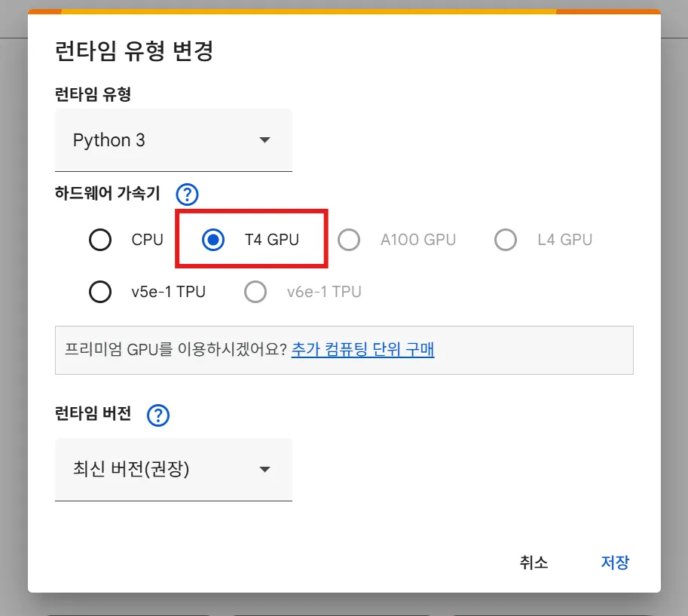Click the arrow beside 최신 버전(권장)
The width and height of the screenshot is (688, 616).
264,469
